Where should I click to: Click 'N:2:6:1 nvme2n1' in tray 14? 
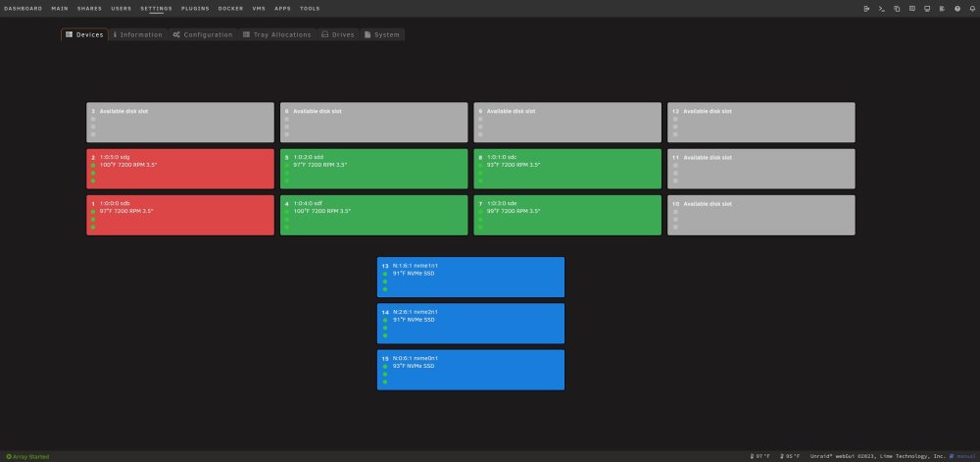[415, 312]
